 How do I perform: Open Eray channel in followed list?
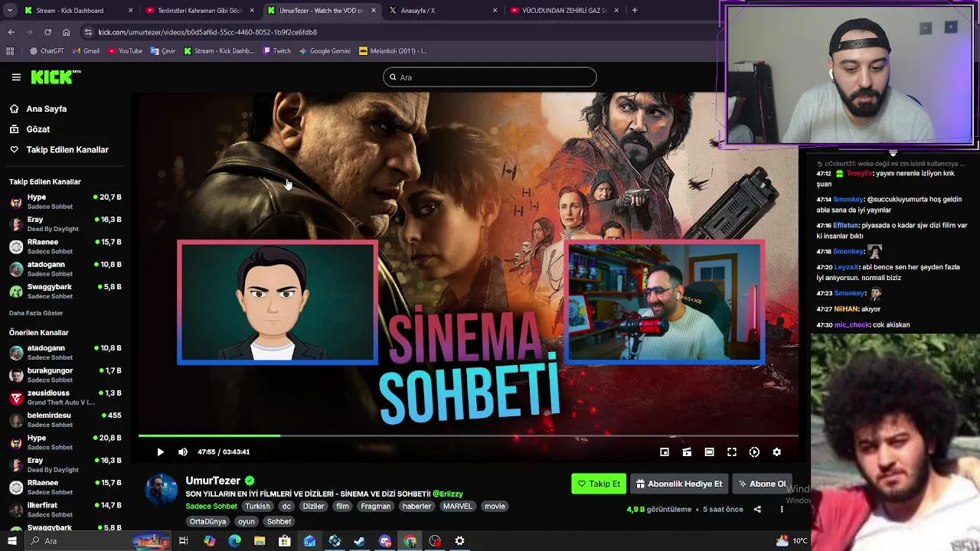[x=65, y=224]
